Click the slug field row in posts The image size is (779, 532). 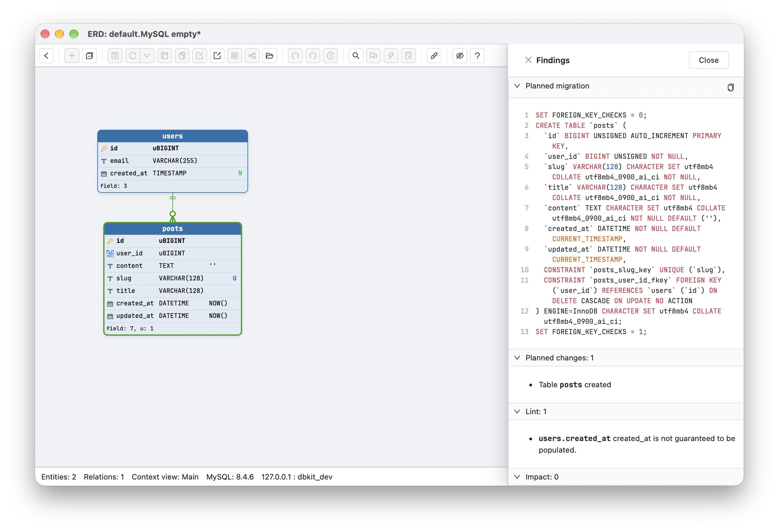click(173, 279)
